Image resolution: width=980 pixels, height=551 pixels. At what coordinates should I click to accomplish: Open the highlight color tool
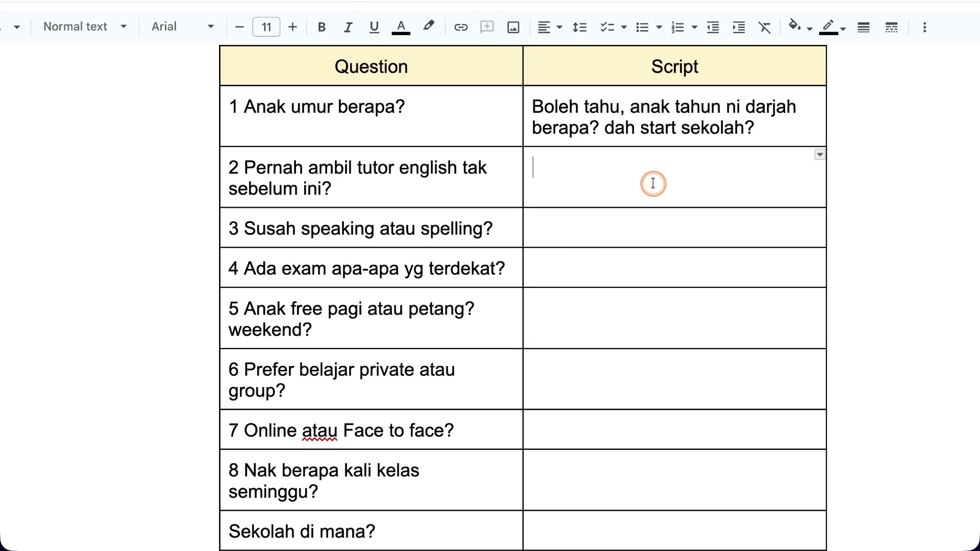[429, 26]
